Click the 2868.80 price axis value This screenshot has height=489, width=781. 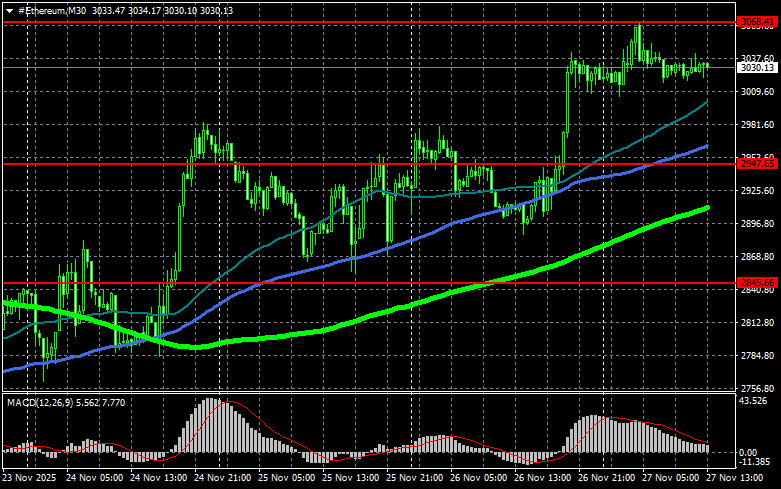coord(758,256)
